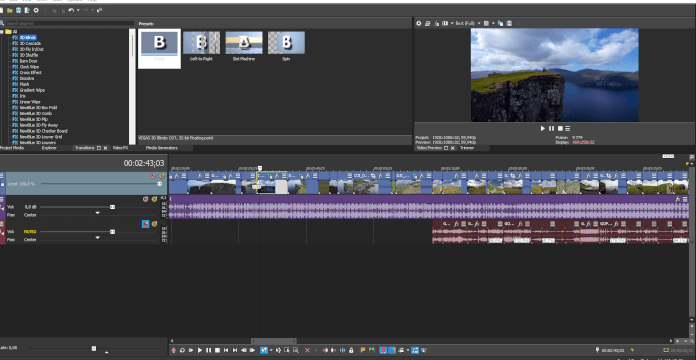This screenshot has height=360, width=696.
Task: Go to start in the transport bar
Action: pos(226,350)
